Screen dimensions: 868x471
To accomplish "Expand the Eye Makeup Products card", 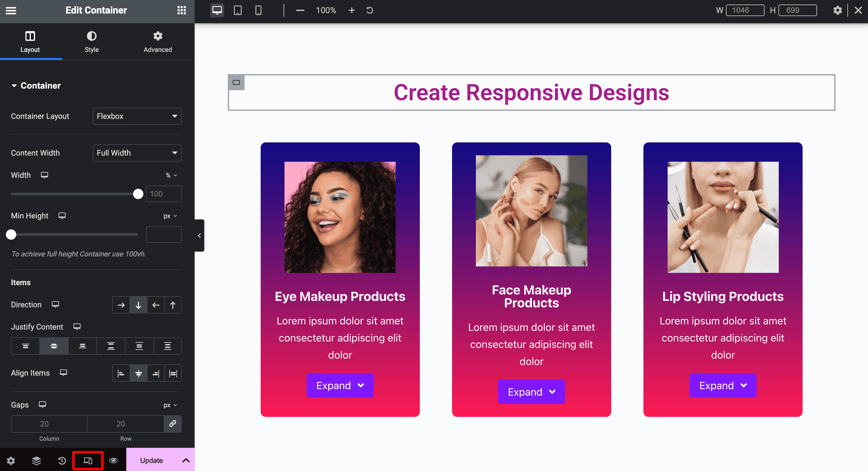I will point(340,385).
